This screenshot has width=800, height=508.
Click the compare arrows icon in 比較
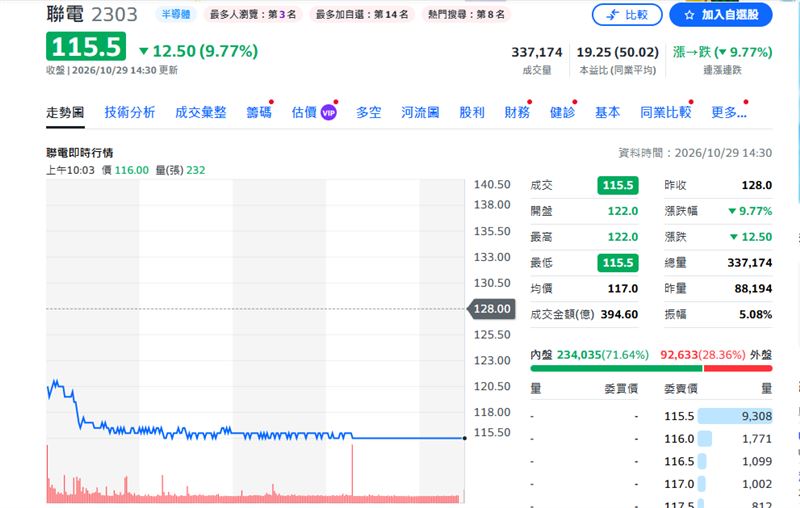(x=613, y=15)
